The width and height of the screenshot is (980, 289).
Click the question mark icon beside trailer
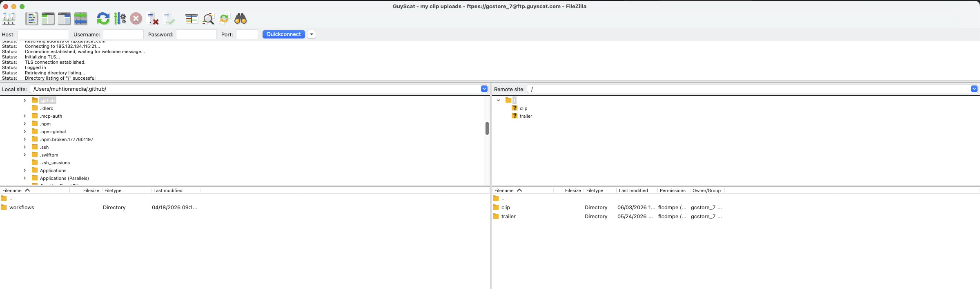(514, 116)
